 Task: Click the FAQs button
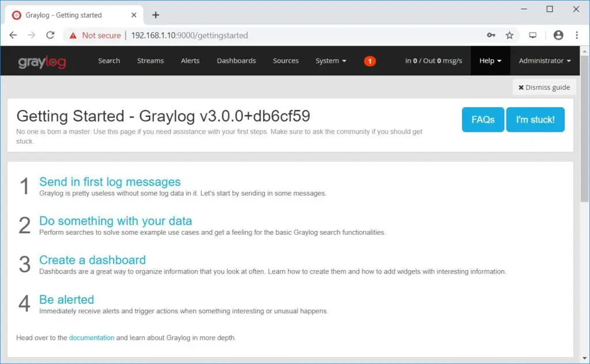click(x=483, y=120)
